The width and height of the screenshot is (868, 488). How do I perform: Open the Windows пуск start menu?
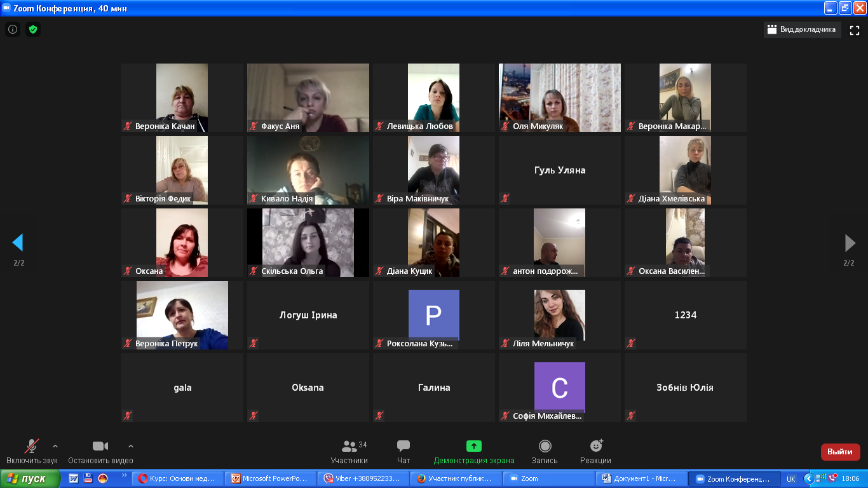(x=30, y=478)
